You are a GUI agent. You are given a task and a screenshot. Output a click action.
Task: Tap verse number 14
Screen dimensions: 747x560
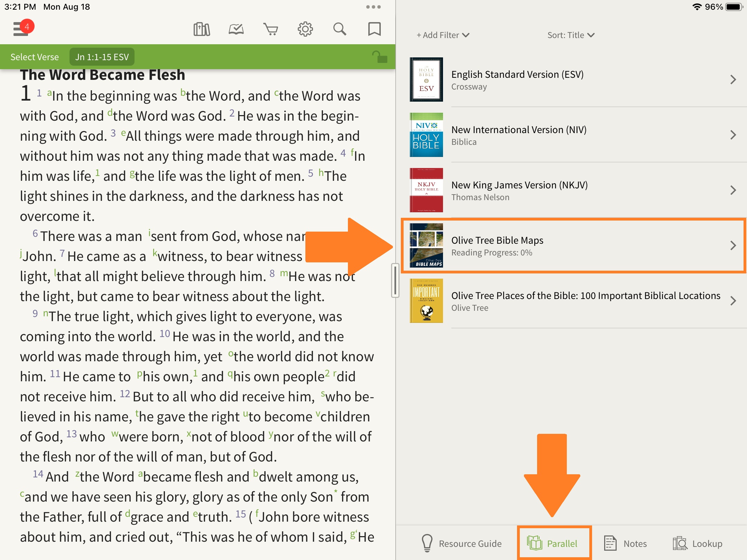click(38, 474)
